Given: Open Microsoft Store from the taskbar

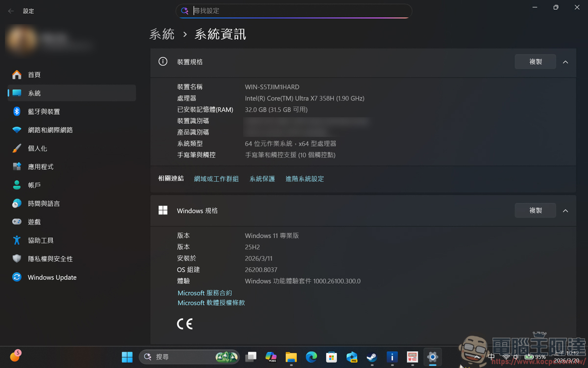Looking at the screenshot, I should [331, 357].
